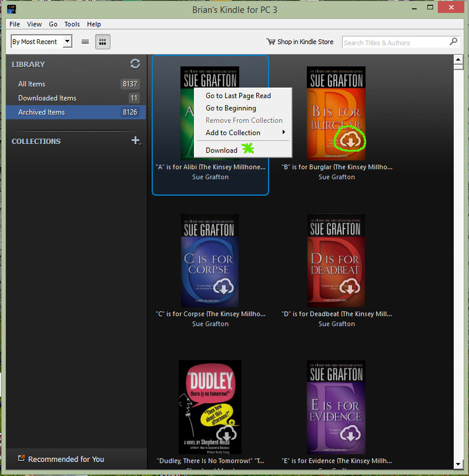This screenshot has width=469, height=476.
Task: Click the scrollbar up arrow
Action: [458, 59]
